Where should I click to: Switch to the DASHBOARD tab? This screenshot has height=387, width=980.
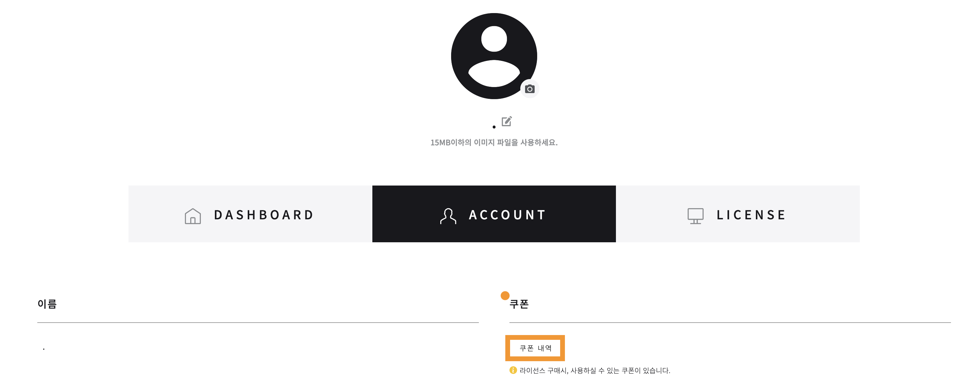(250, 214)
